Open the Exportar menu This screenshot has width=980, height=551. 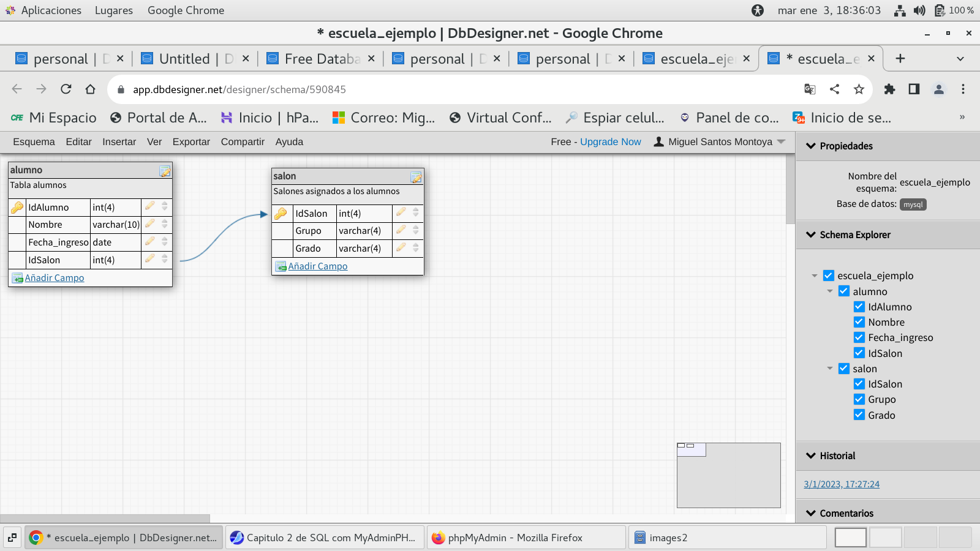pyautogui.click(x=191, y=142)
